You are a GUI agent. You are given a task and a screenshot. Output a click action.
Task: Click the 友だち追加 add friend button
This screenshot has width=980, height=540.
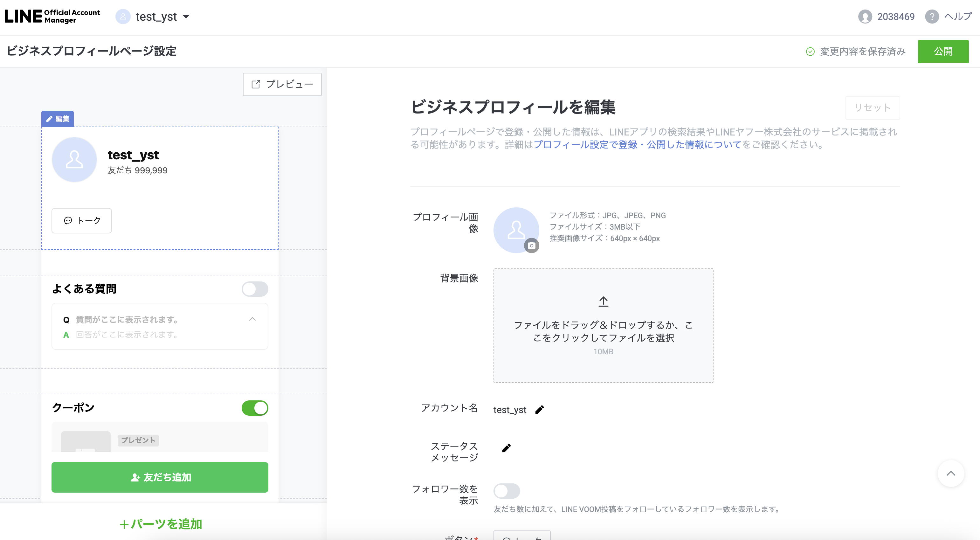click(x=160, y=477)
